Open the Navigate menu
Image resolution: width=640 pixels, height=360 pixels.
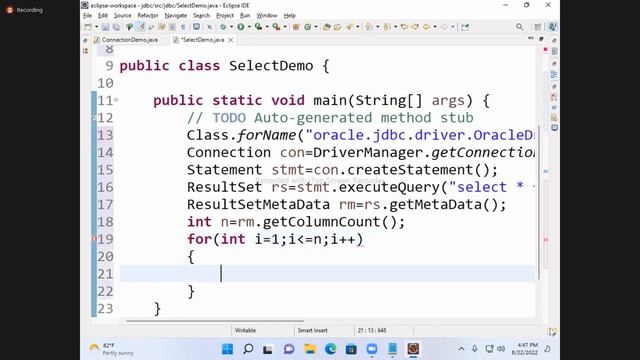(x=176, y=16)
